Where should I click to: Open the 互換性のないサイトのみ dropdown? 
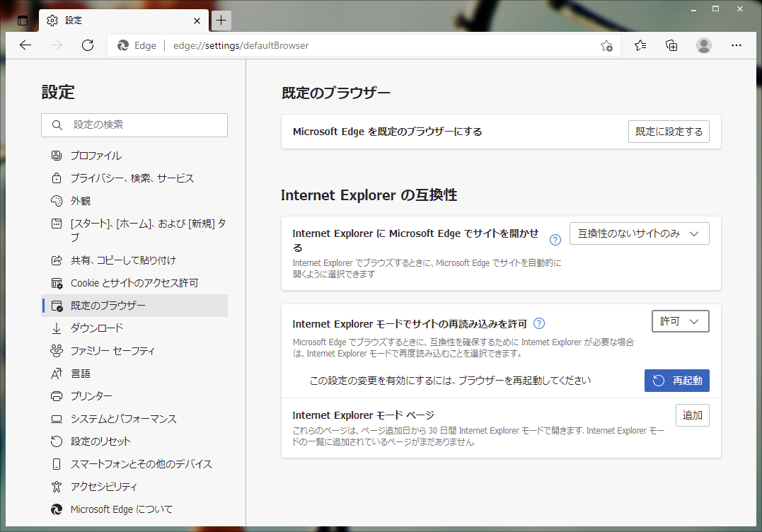coord(639,233)
